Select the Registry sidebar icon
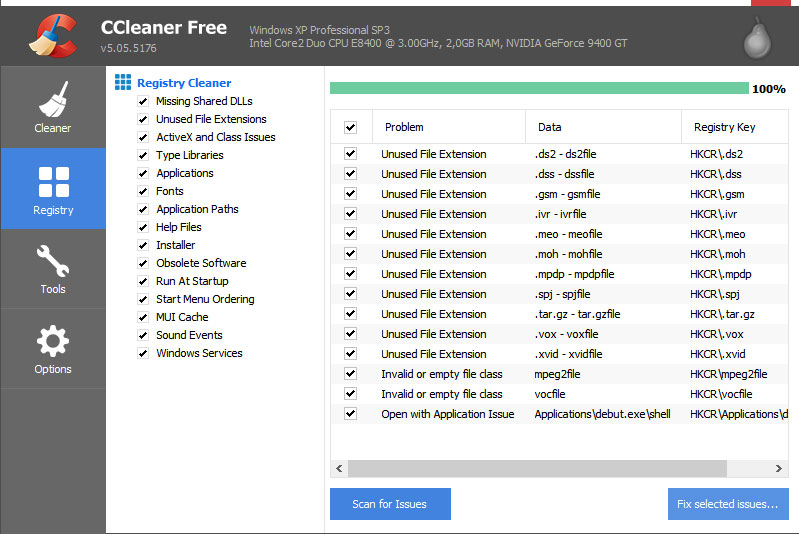 click(x=54, y=181)
